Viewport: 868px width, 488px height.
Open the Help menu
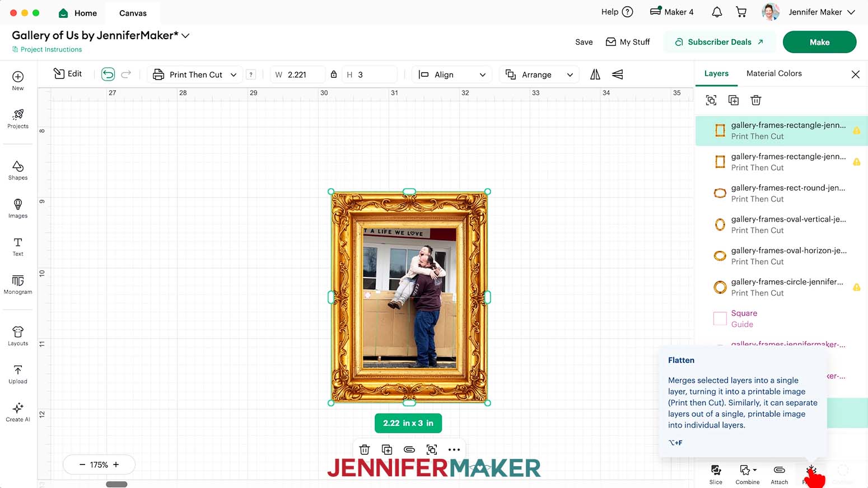coord(617,12)
